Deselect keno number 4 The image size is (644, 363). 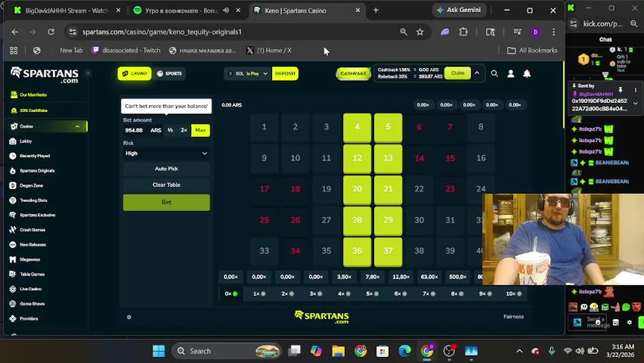[357, 127]
